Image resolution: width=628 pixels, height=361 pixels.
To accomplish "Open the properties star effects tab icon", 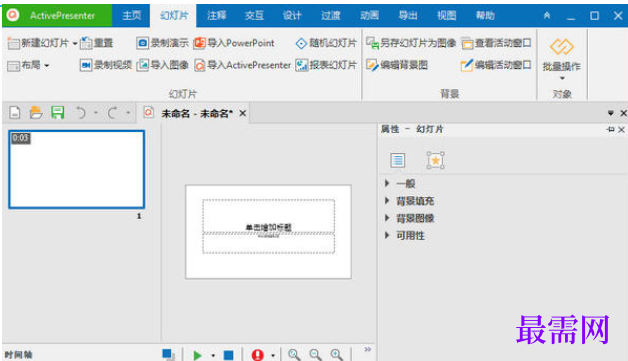I will pos(435,160).
